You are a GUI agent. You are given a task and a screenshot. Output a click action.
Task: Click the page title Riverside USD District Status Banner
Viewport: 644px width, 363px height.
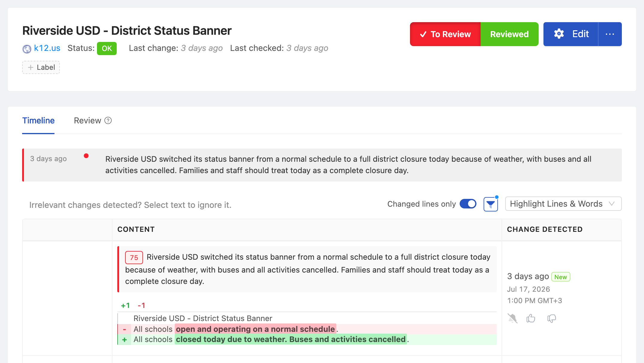[127, 31]
